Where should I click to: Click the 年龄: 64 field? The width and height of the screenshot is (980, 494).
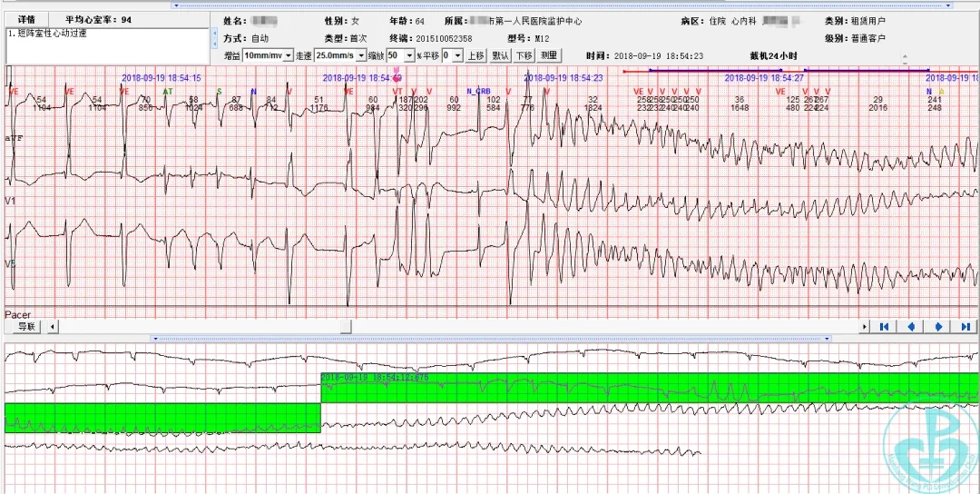(x=407, y=21)
